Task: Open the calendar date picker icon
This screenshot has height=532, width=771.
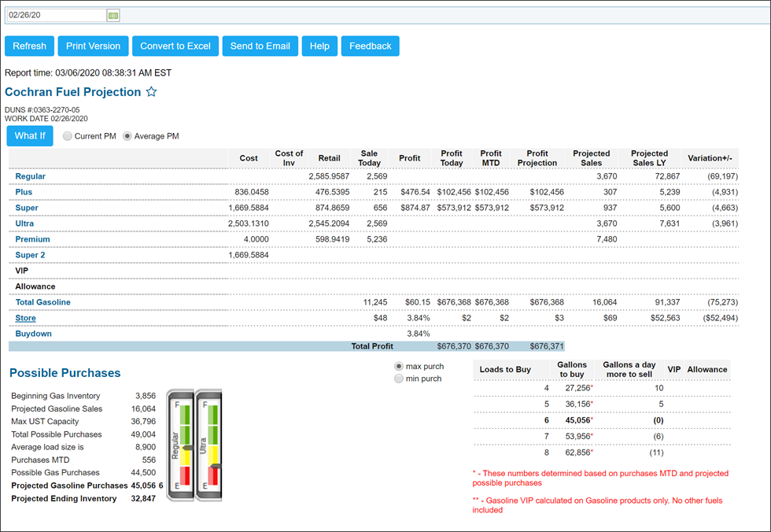Action: tap(113, 16)
